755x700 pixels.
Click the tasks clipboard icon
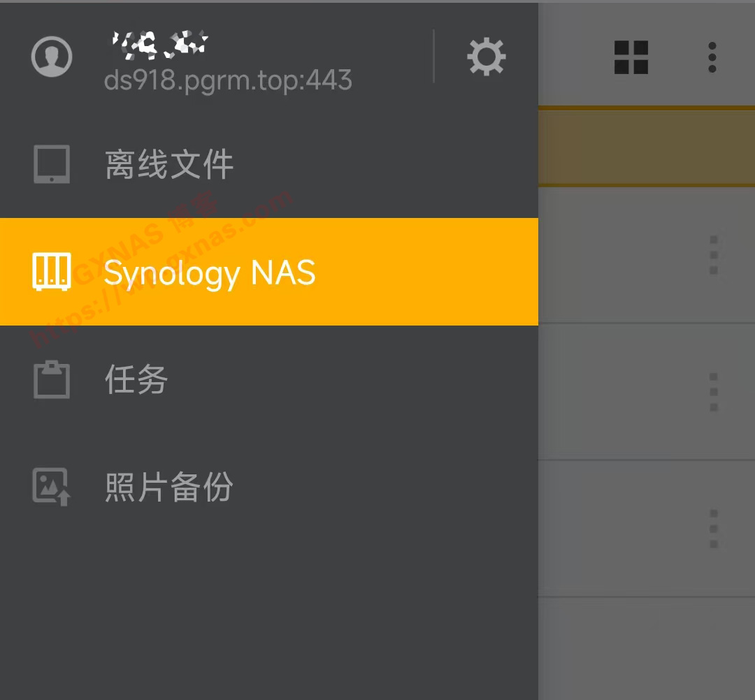(52, 379)
